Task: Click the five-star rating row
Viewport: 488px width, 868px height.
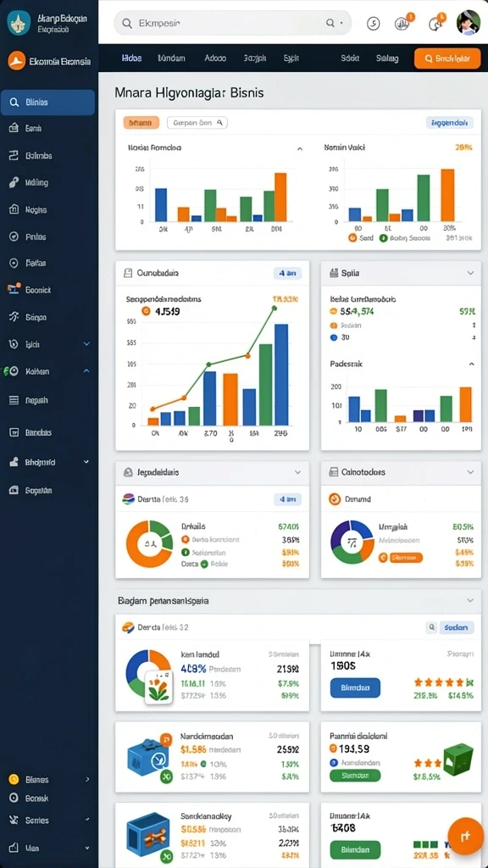Action: (x=444, y=682)
